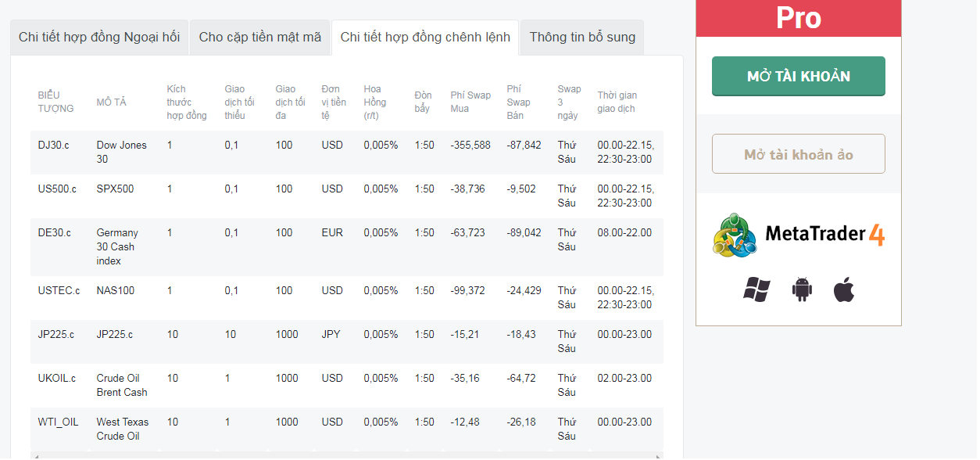Click the red Pro account banner
This screenshot has height=460, width=980.
pyautogui.click(x=798, y=18)
